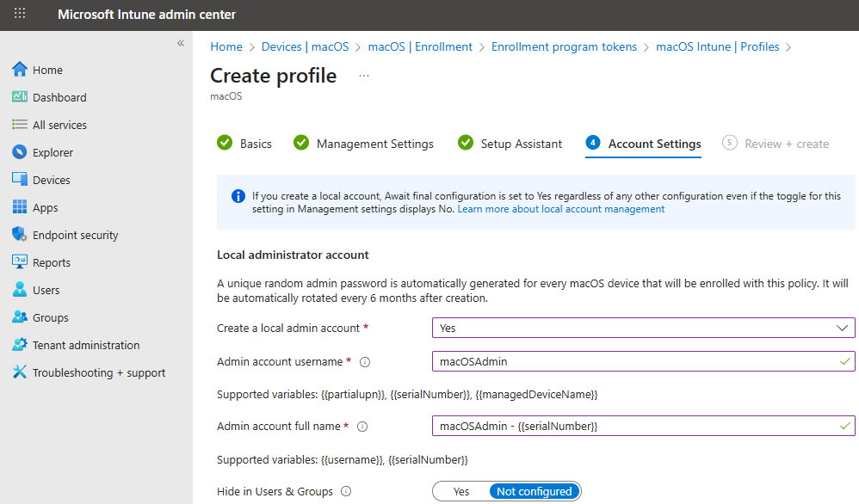Expand Create a local admin account dropdown
This screenshot has height=504, width=859.
coord(643,328)
